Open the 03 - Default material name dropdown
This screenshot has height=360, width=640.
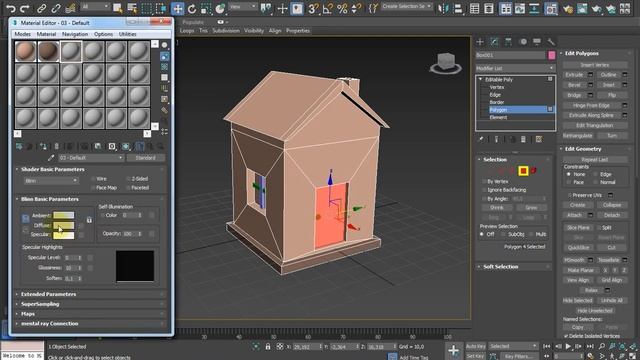pyautogui.click(x=91, y=158)
